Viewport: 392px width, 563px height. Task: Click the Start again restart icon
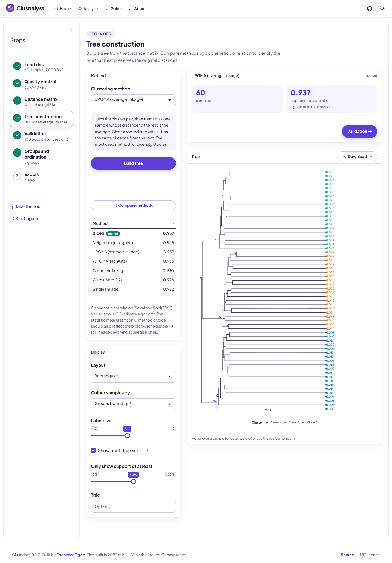(x=12, y=218)
